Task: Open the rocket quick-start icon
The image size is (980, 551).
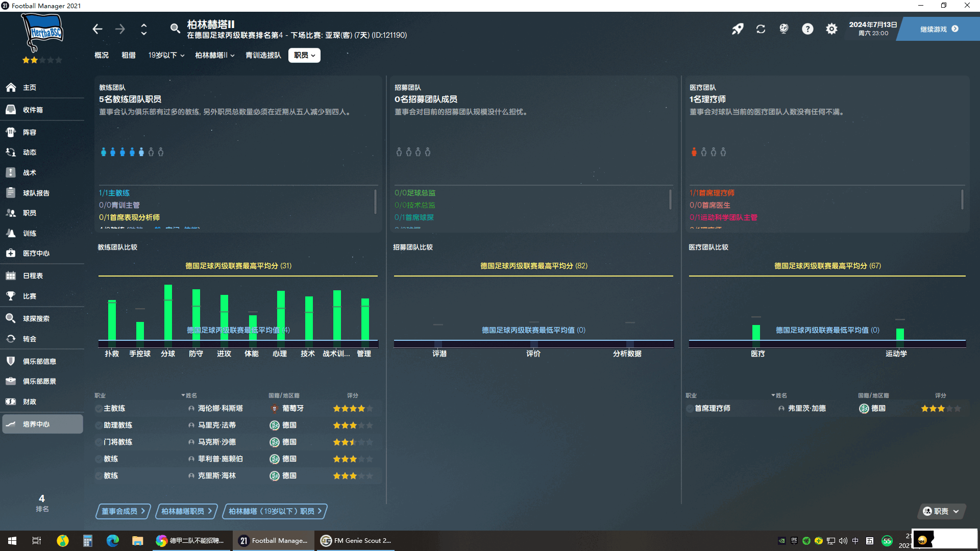Action: 738,29
